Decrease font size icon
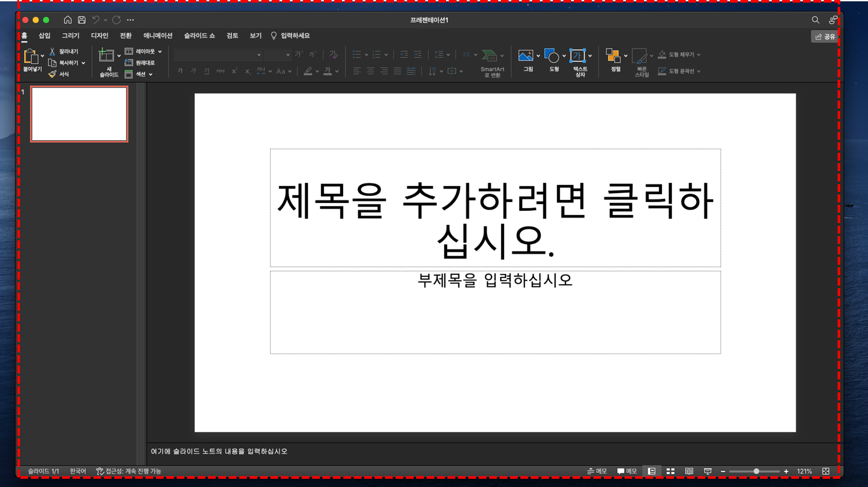 [312, 54]
